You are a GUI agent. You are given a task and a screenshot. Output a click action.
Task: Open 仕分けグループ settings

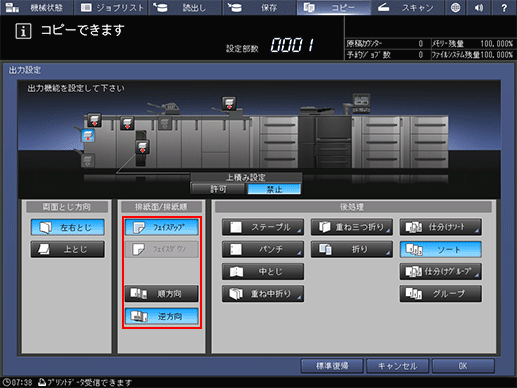[441, 272]
